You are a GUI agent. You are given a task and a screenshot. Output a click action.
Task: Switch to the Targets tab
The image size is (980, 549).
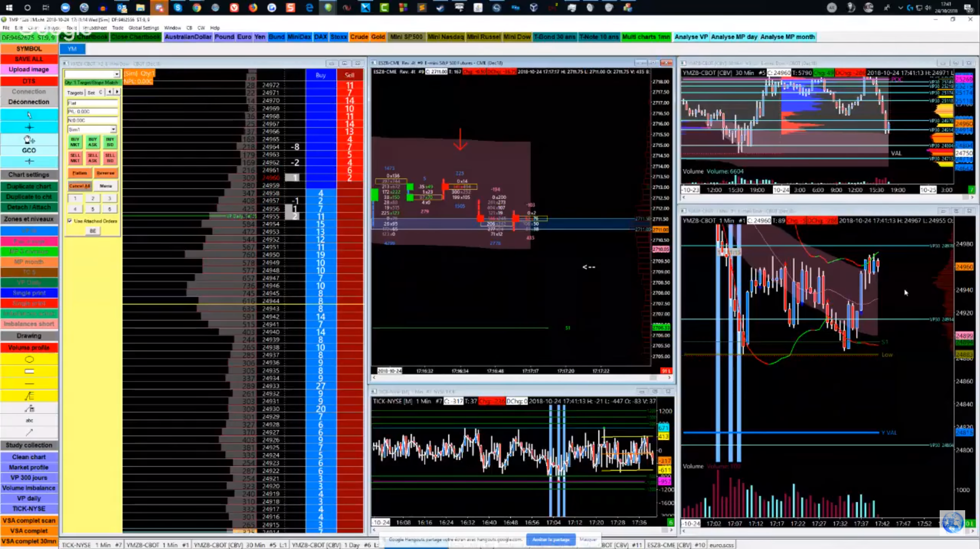pyautogui.click(x=75, y=92)
